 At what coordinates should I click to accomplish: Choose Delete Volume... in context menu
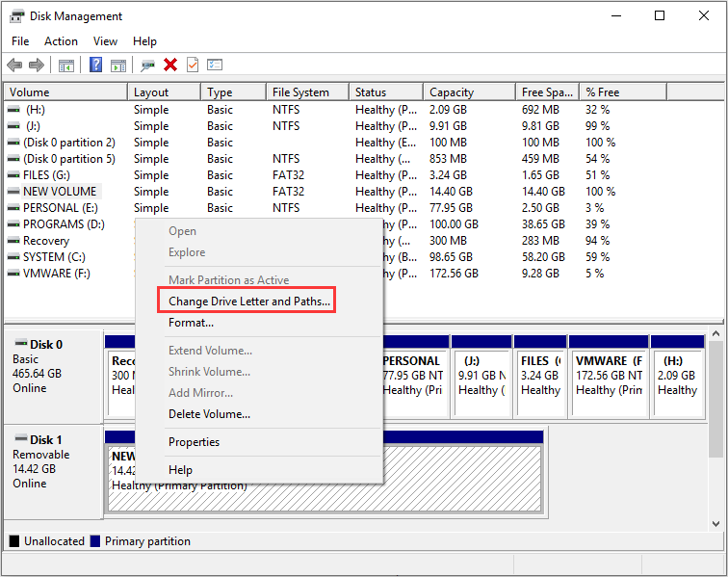coord(209,414)
